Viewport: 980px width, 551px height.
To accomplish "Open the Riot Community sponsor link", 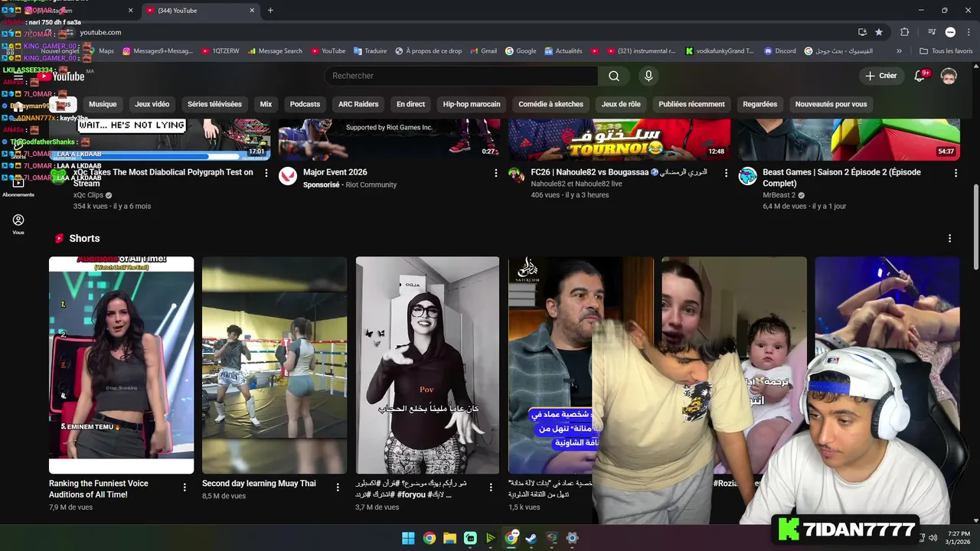I will coord(371,184).
